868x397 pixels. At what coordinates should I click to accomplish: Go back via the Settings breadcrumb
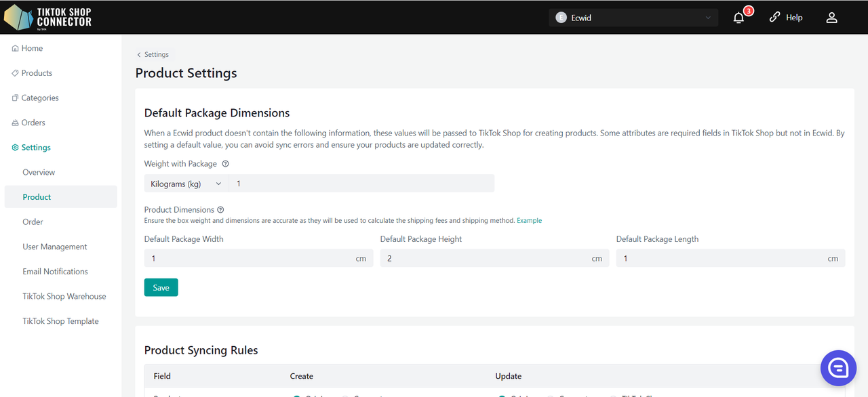pos(153,54)
